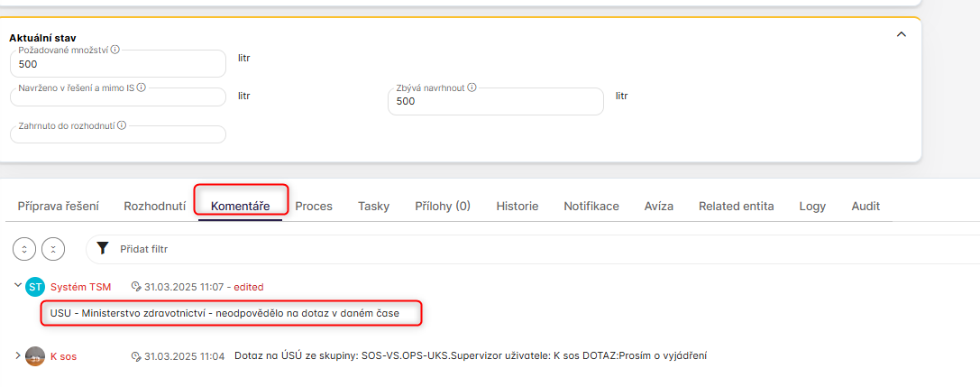Click the Zbývá navrhnout value field

[x=495, y=102]
